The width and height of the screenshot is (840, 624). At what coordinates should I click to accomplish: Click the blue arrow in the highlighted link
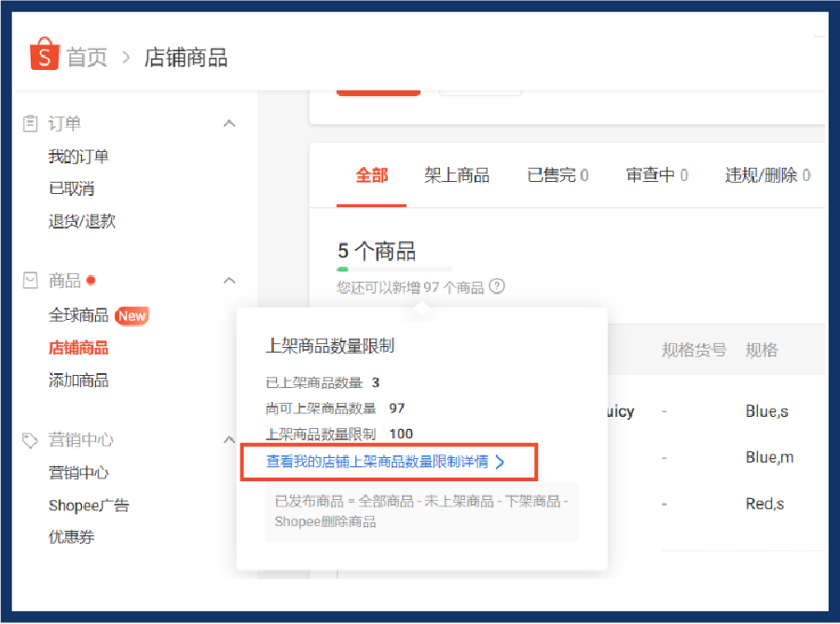(501, 463)
